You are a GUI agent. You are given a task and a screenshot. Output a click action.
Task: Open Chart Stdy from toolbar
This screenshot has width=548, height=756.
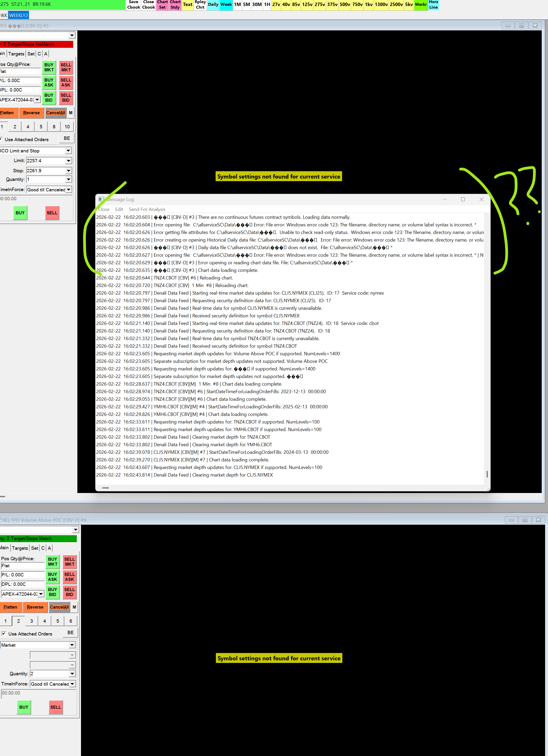[x=175, y=5]
